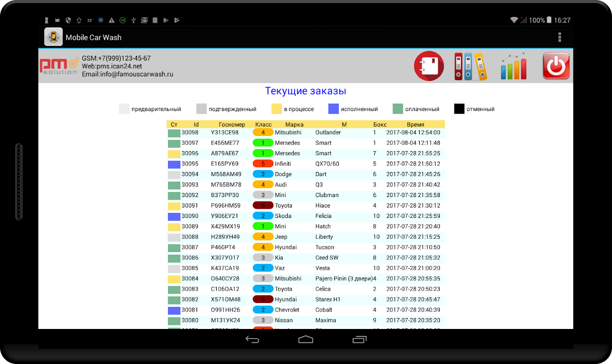Open the bar chart statistics icon
612x364 pixels.
coord(514,66)
